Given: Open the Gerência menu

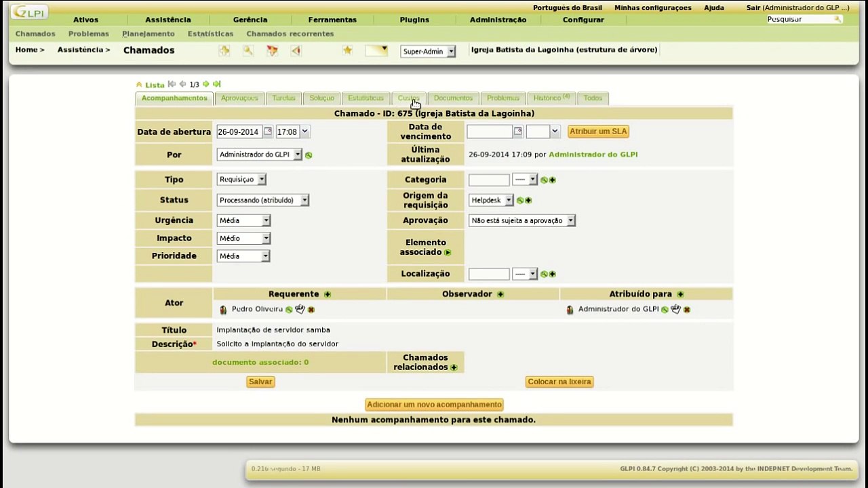Looking at the screenshot, I should pos(250,20).
